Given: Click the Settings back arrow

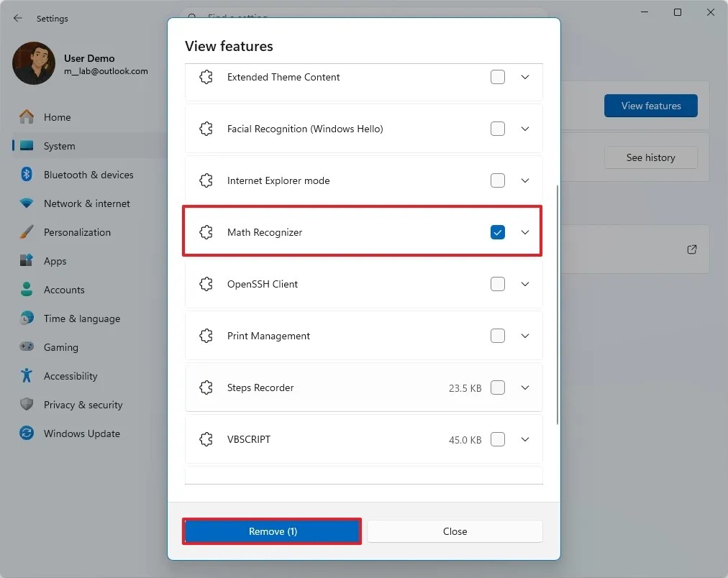Looking at the screenshot, I should pyautogui.click(x=18, y=18).
